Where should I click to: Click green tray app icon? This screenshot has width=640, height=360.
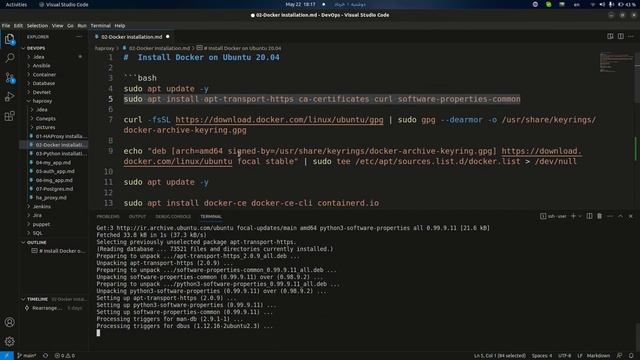click(549, 4)
